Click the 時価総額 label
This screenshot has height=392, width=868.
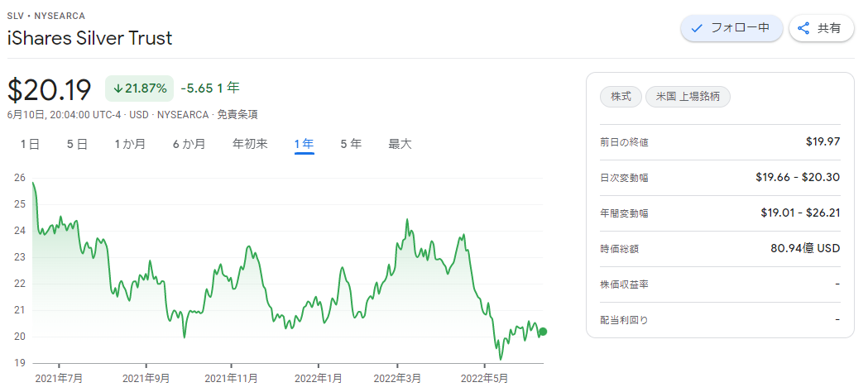[620, 250]
